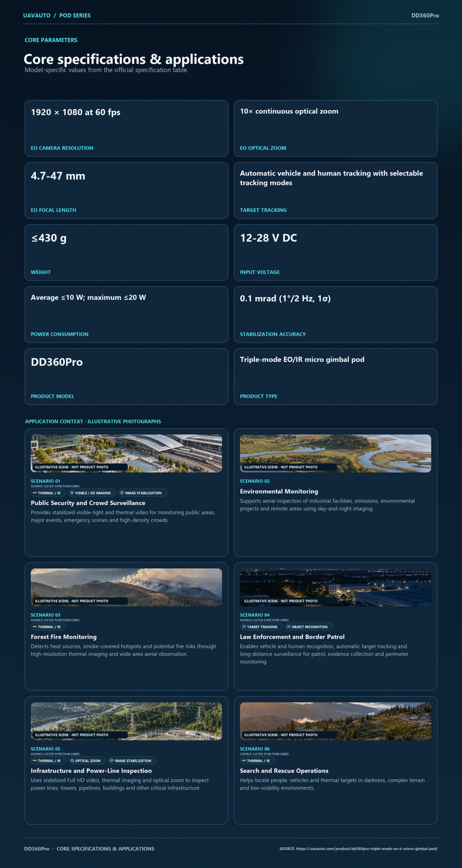Click the Thermal / IR icon under Scenario 05
Screen dimensions: 462x868
pos(35,761)
